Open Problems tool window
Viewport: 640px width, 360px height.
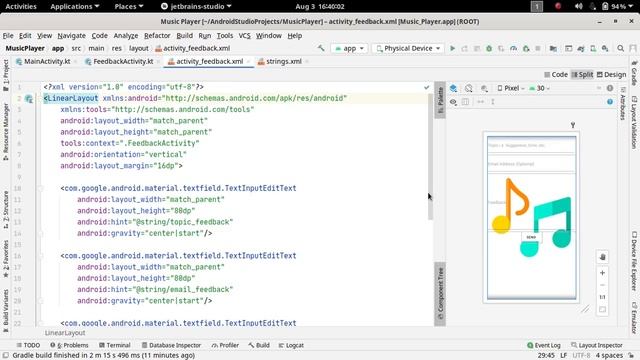(x=69, y=345)
